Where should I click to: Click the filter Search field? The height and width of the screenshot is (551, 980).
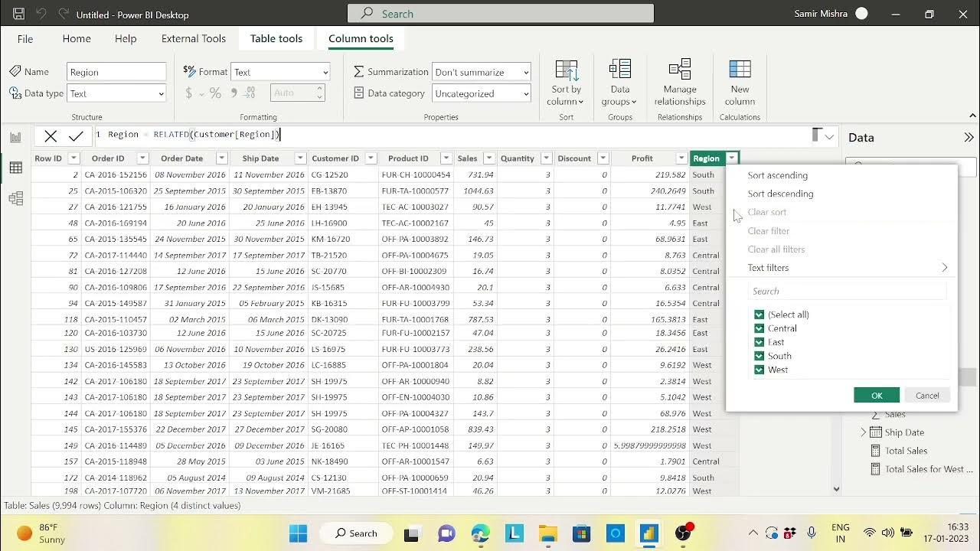(x=847, y=291)
